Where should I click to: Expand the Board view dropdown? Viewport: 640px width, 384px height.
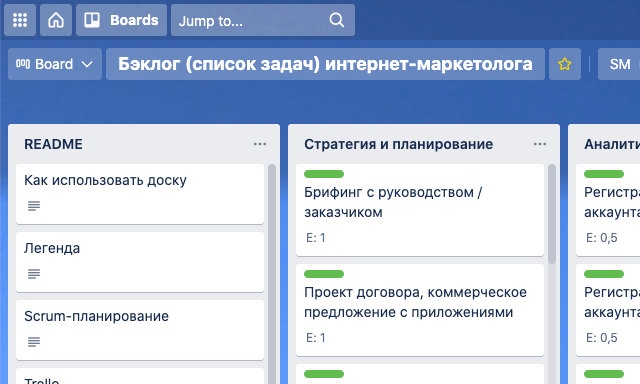tap(55, 64)
